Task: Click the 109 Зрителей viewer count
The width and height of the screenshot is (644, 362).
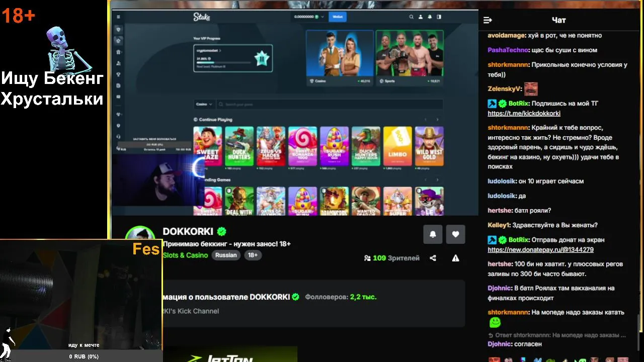Action: (x=392, y=258)
